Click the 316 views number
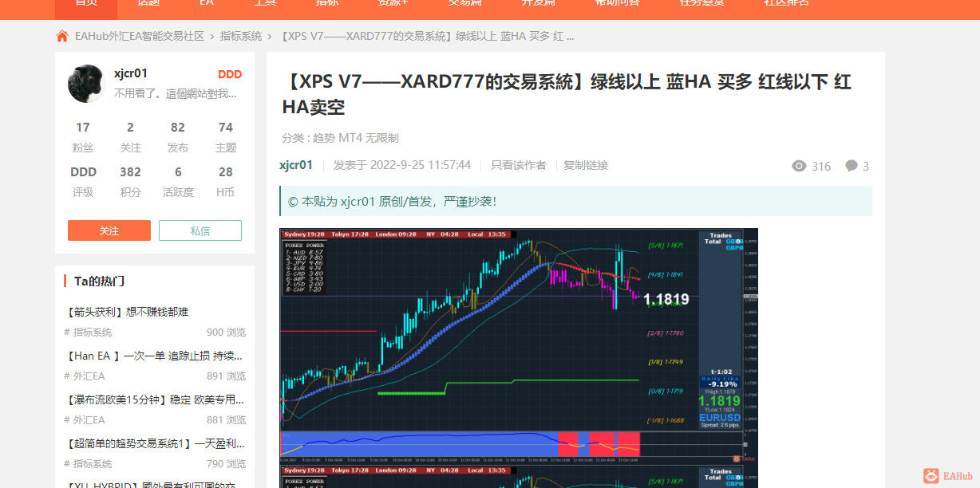The image size is (980, 488). pos(821,166)
